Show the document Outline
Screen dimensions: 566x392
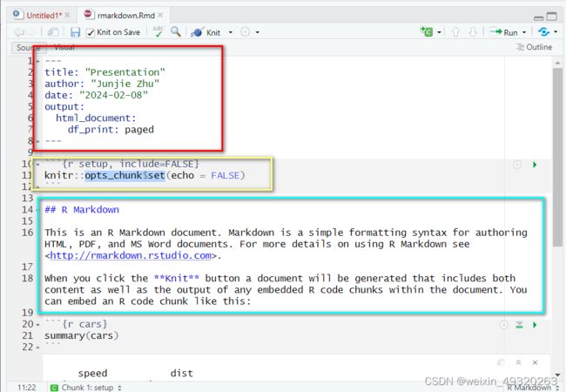(x=535, y=47)
